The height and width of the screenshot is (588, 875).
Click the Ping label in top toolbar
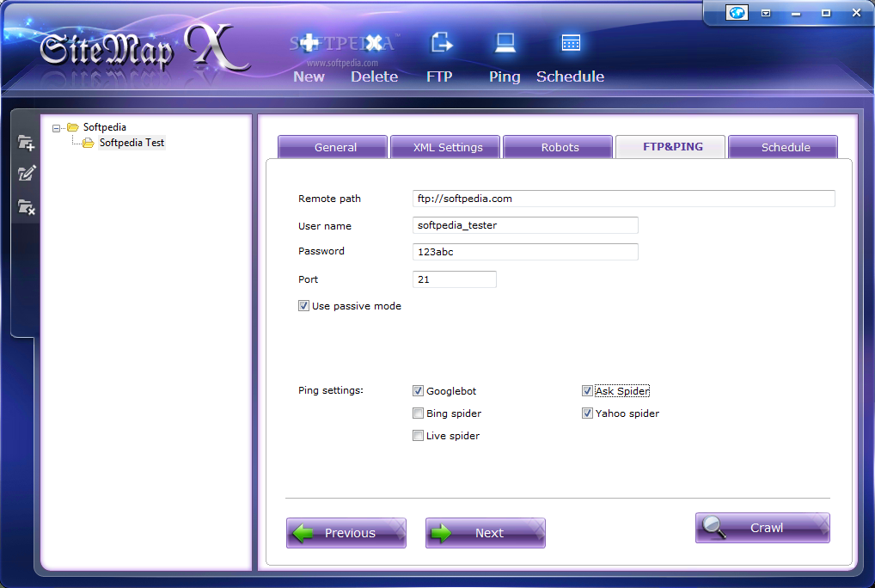pyautogui.click(x=505, y=77)
